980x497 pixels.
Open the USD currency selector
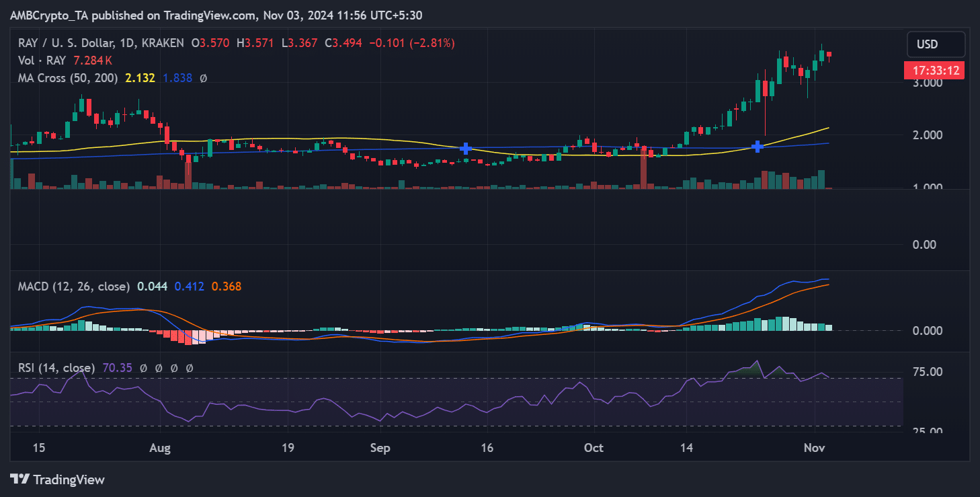click(936, 44)
